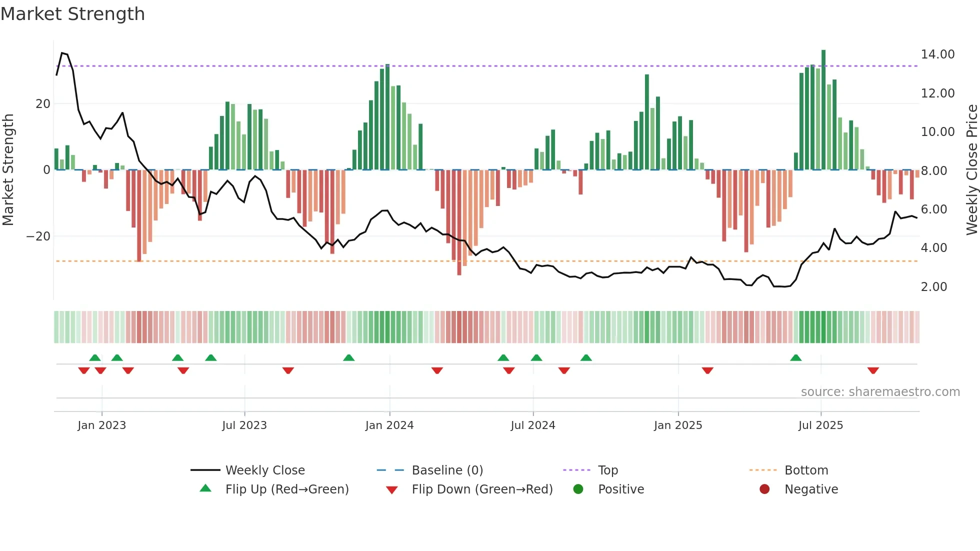Click red Flip Down legend triangle icon
The image size is (980, 551).
pyautogui.click(x=392, y=489)
